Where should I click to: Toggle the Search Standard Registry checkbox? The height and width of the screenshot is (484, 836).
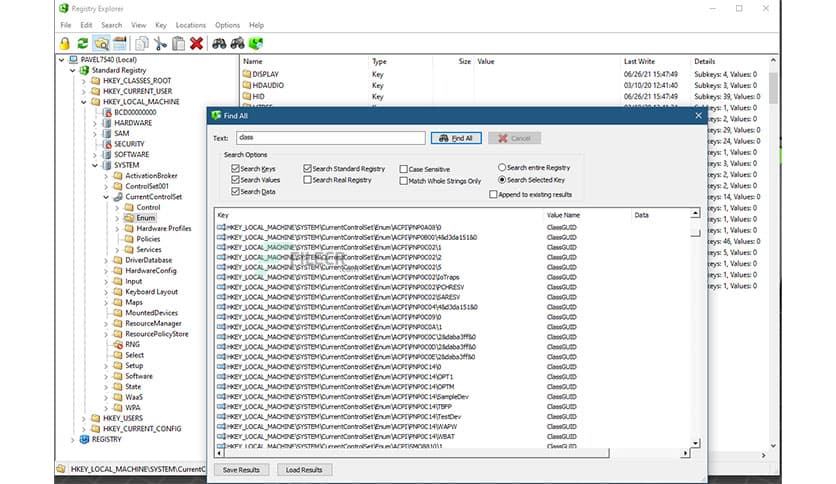click(307, 168)
